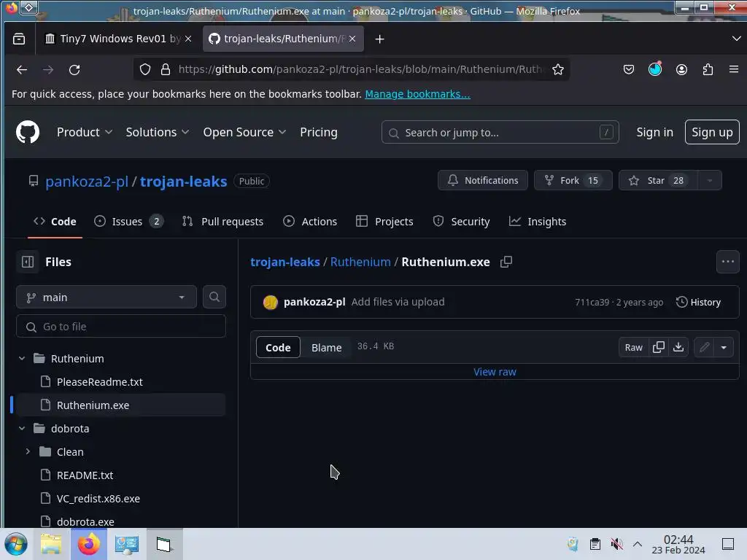Show site security padlock info
This screenshot has width=747, height=560.
166,69
